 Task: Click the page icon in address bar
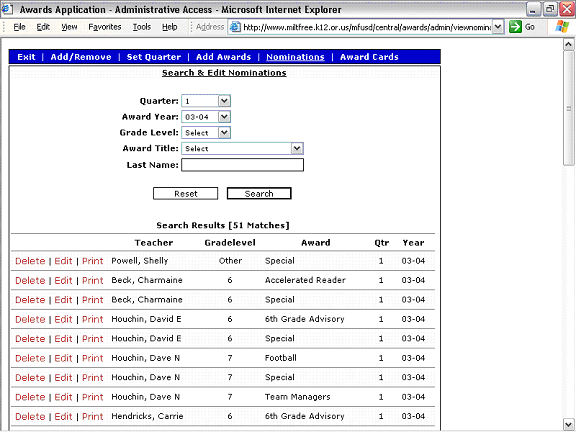tap(235, 27)
